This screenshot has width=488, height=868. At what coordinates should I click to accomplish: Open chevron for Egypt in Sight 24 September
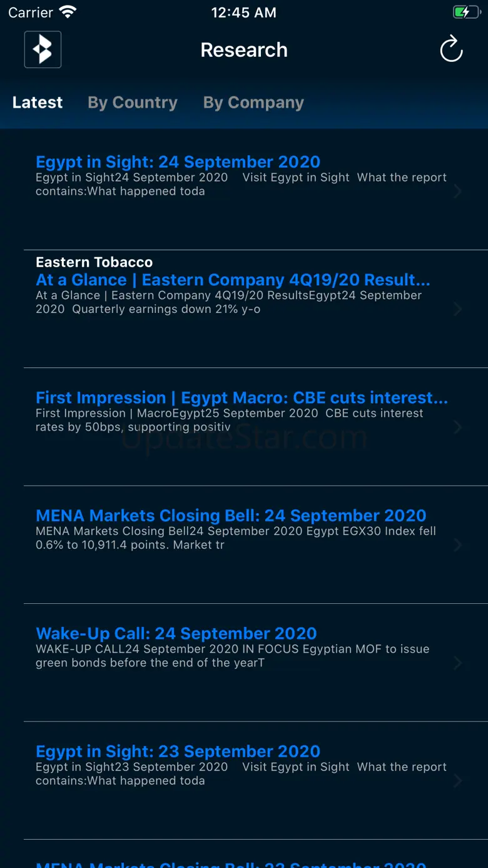tap(458, 191)
